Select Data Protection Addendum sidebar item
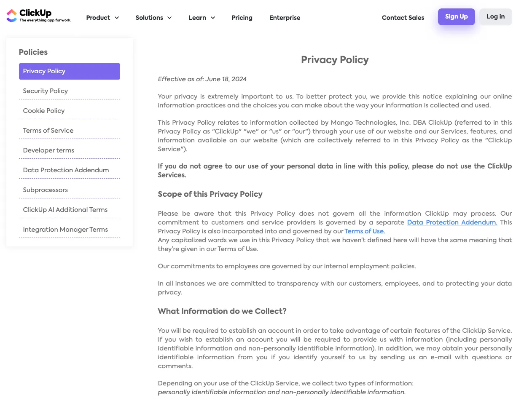532x401 pixels. click(70, 170)
